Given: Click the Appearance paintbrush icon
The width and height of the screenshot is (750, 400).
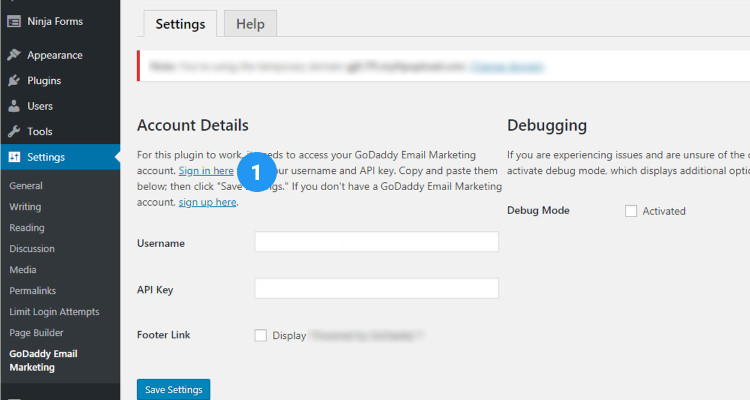Looking at the screenshot, I should (14, 55).
